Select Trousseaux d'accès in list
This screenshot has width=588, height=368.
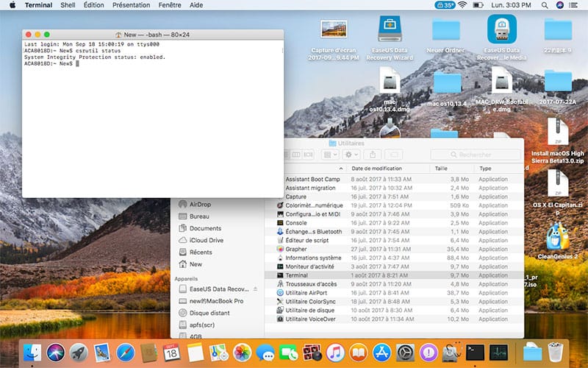click(394, 284)
